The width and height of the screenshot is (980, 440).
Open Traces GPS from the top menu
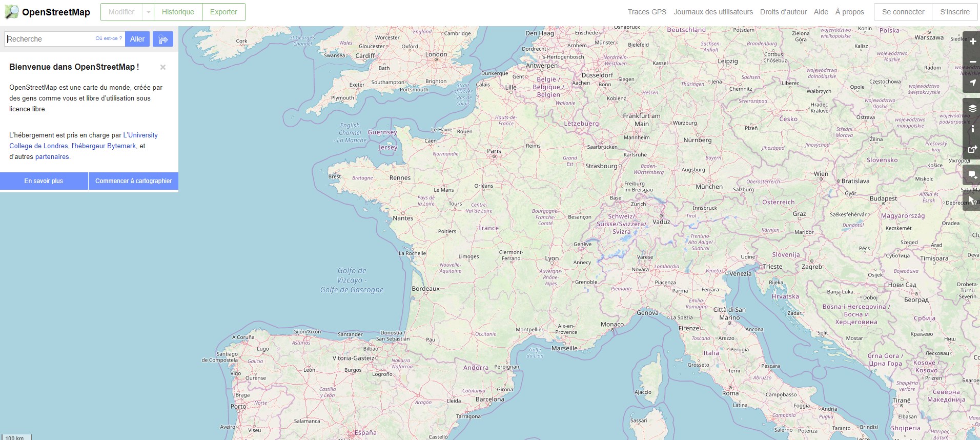click(647, 12)
